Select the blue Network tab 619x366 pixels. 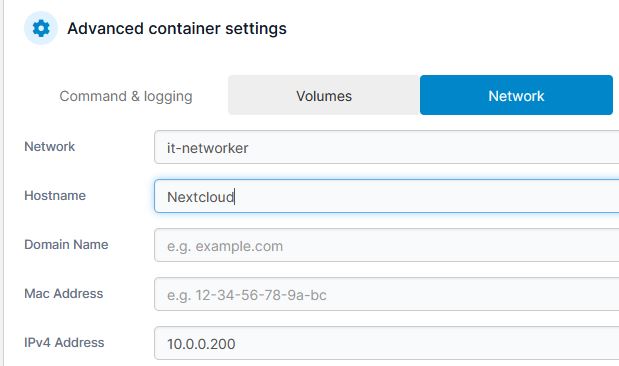coord(516,95)
